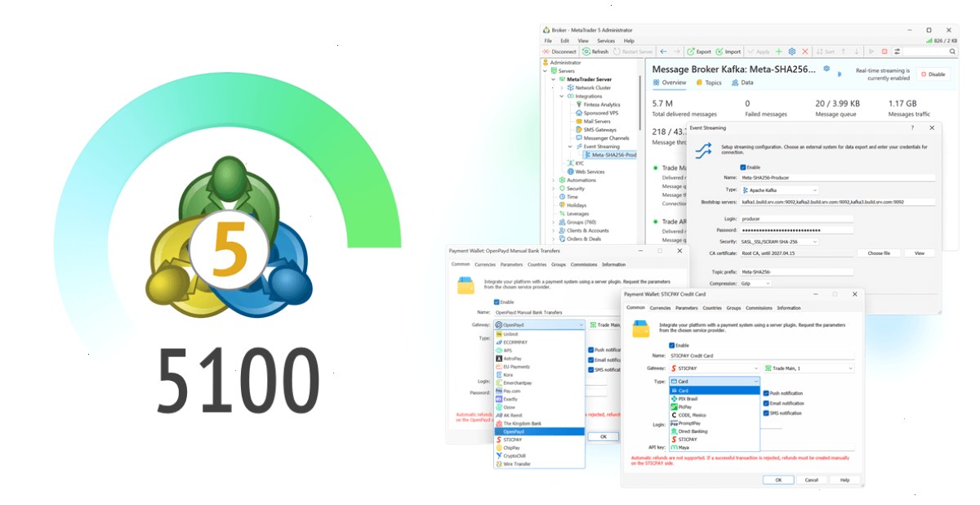Viewport: 980px width, 505px height.
Task: Open Commissions tab in STICPAY dialog
Action: pyautogui.click(x=759, y=308)
